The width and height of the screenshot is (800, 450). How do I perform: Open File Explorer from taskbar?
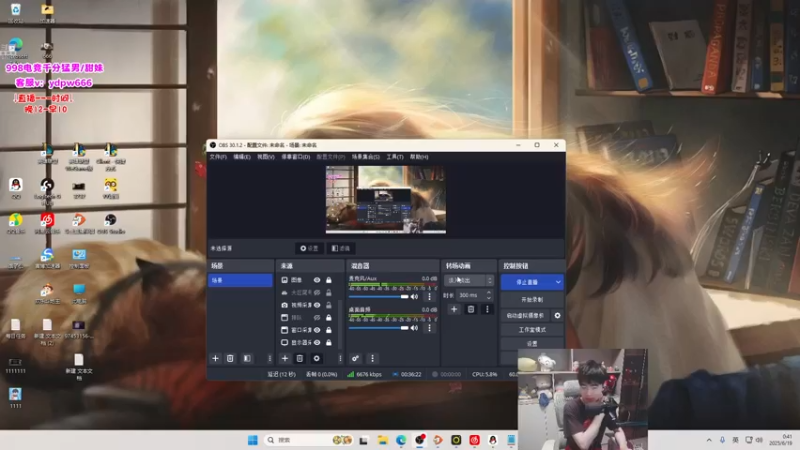[x=383, y=440]
